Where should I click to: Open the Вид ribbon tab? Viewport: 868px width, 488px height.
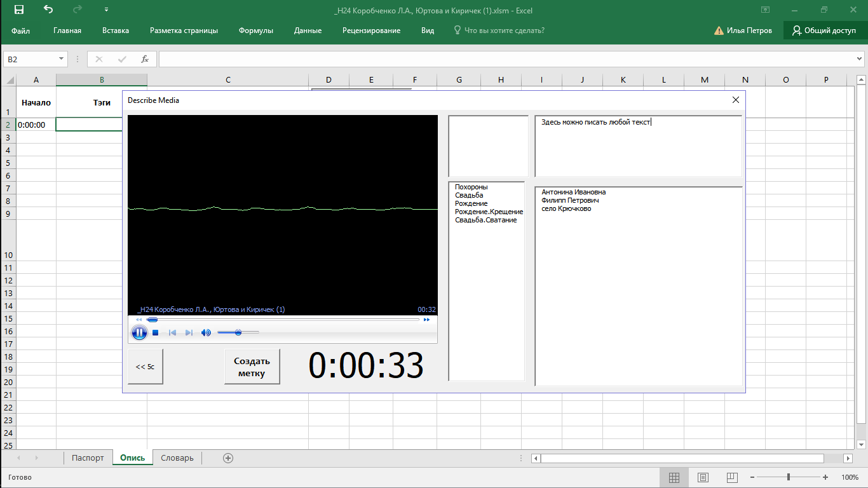click(x=428, y=30)
